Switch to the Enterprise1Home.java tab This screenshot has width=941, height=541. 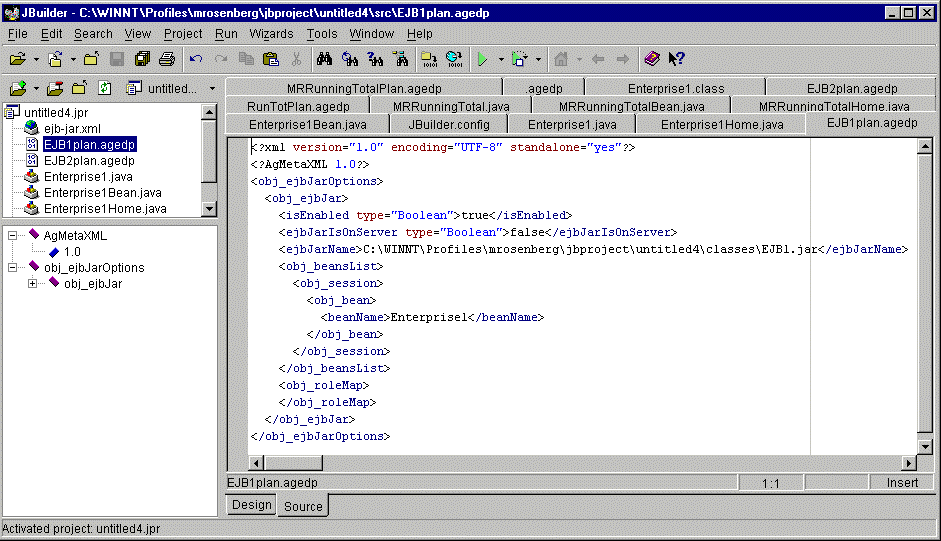[722, 124]
